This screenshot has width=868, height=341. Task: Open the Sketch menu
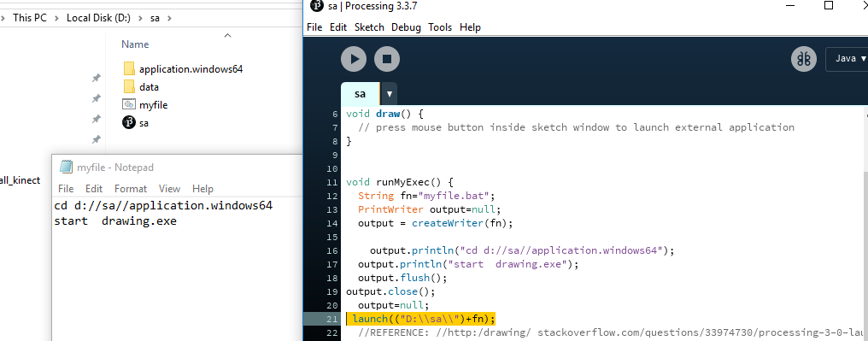(369, 27)
